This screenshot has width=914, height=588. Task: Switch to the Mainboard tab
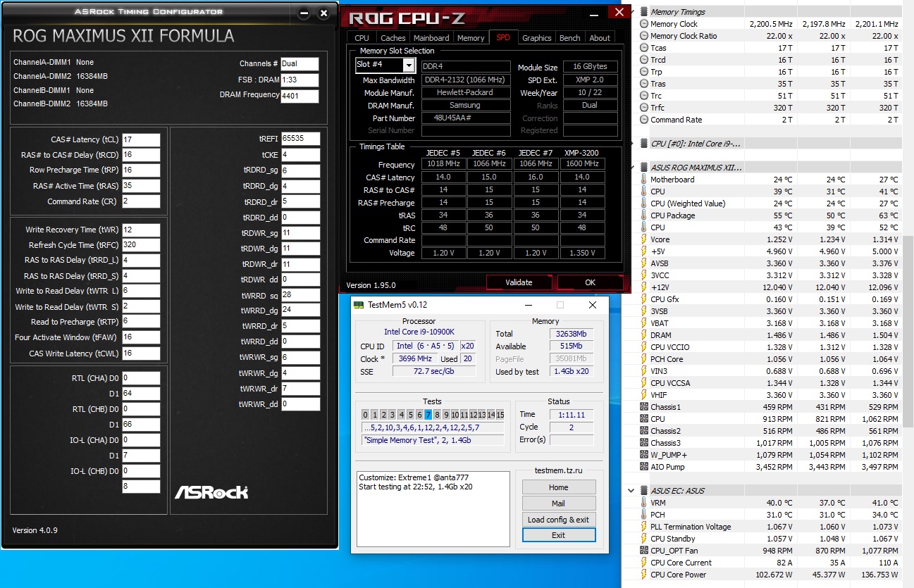(x=431, y=38)
